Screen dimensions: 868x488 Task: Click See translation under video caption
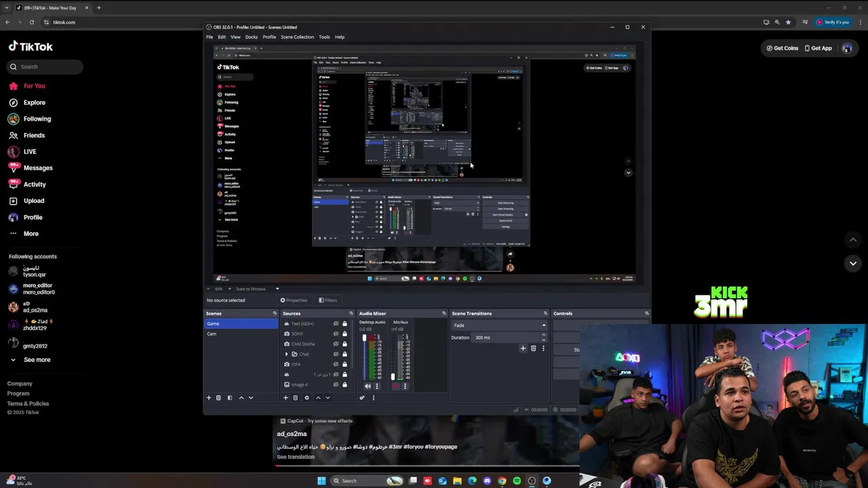click(296, 457)
